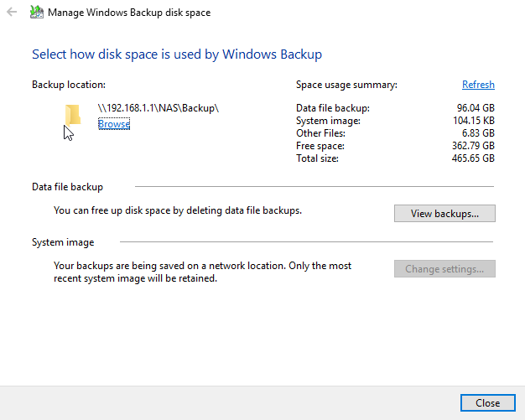Click the 6.83 GB other files value
This screenshot has width=525, height=420.
(478, 133)
